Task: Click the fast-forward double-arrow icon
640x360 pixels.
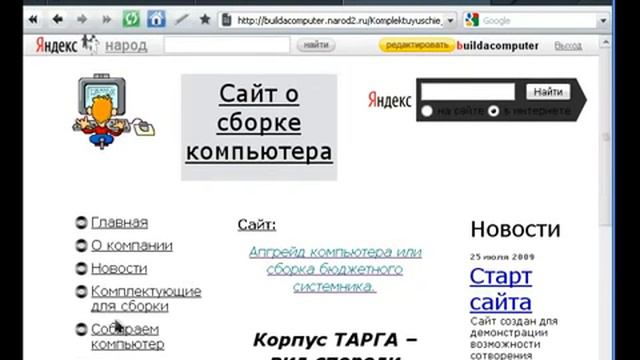Action: [x=107, y=19]
